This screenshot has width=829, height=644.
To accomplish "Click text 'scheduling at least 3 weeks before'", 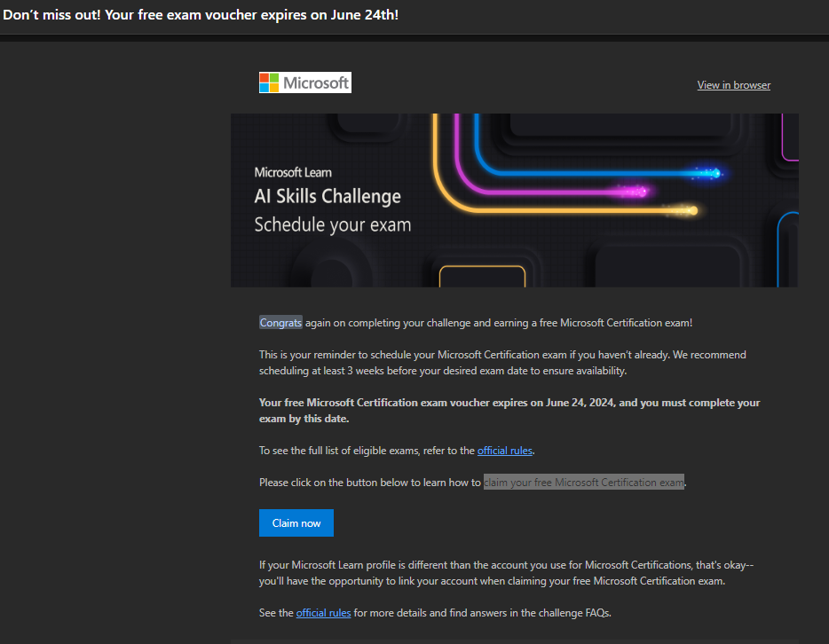I will (x=338, y=371).
